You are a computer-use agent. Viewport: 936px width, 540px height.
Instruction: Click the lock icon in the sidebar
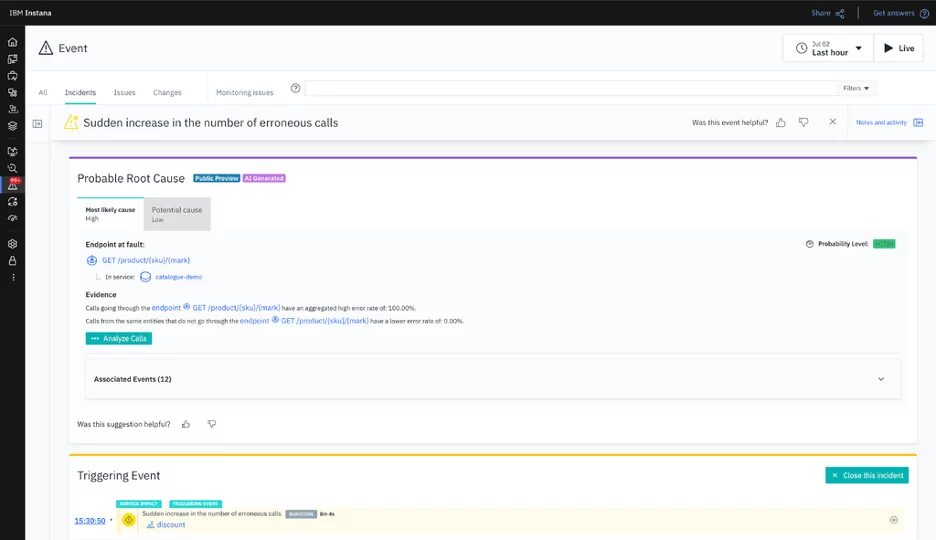pyautogui.click(x=12, y=261)
